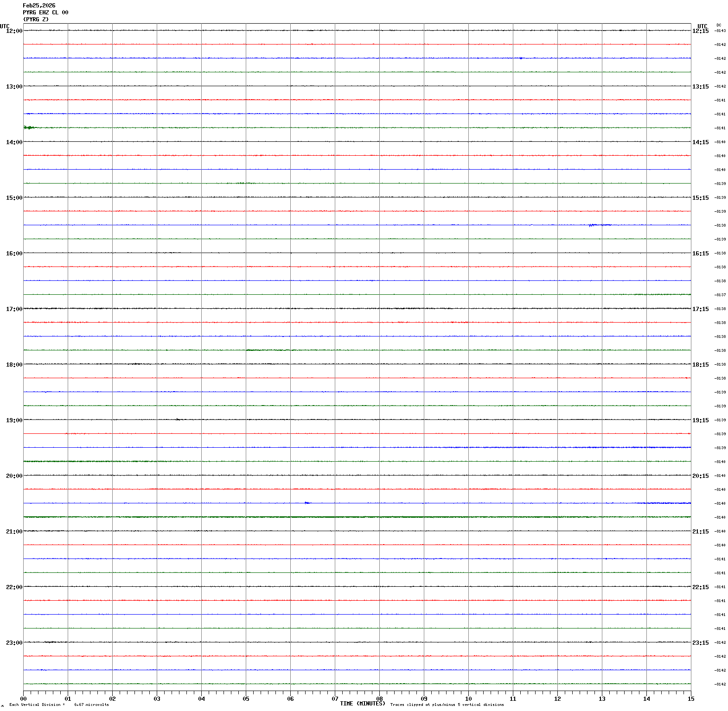Click the -8143 DC offset value
The height and width of the screenshot is (711, 728).
(x=720, y=31)
